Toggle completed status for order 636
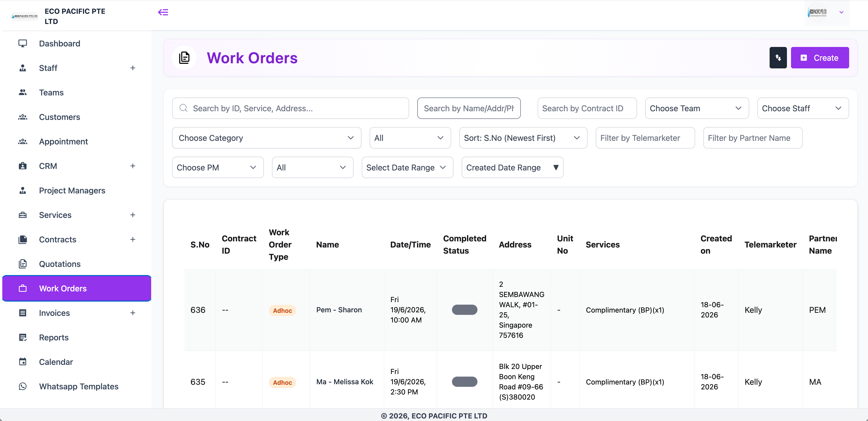Viewport: 868px width, 421px height. [464, 310]
